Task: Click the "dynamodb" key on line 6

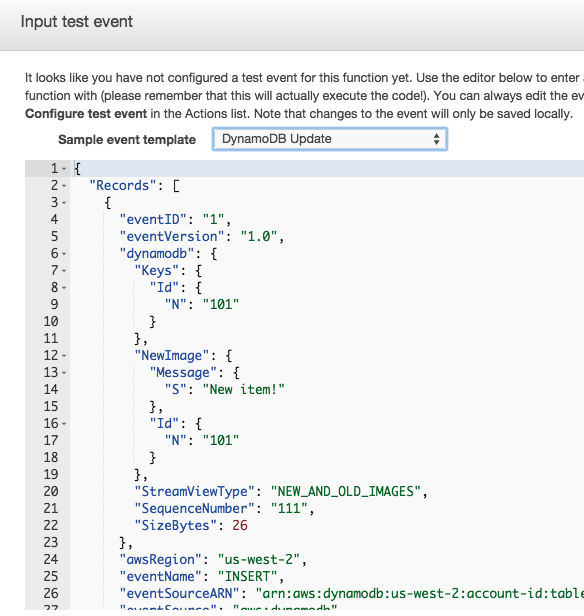Action: click(x=157, y=253)
